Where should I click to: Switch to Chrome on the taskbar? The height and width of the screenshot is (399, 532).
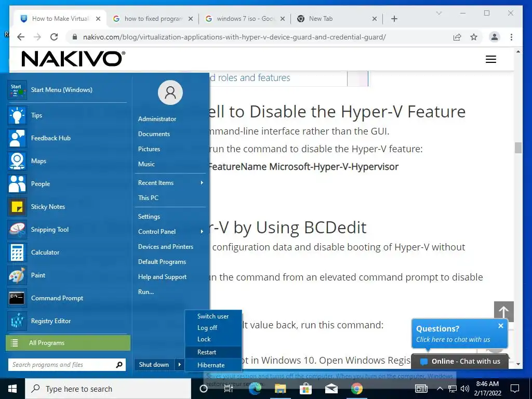[356, 389]
